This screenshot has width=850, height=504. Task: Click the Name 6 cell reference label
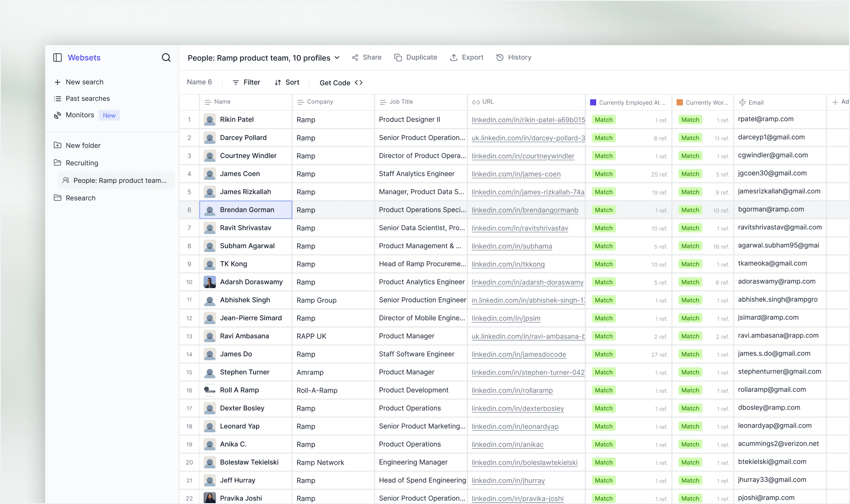coord(199,82)
